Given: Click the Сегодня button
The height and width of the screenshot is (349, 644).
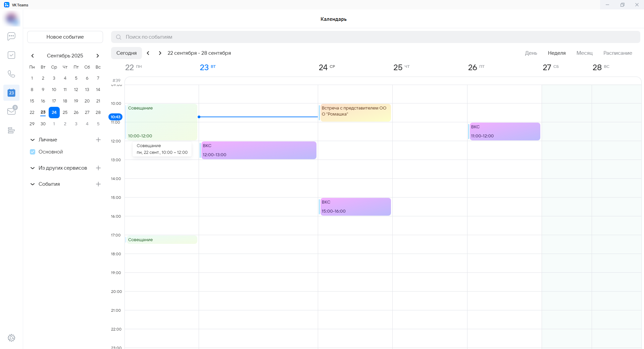Looking at the screenshot, I should [127, 53].
